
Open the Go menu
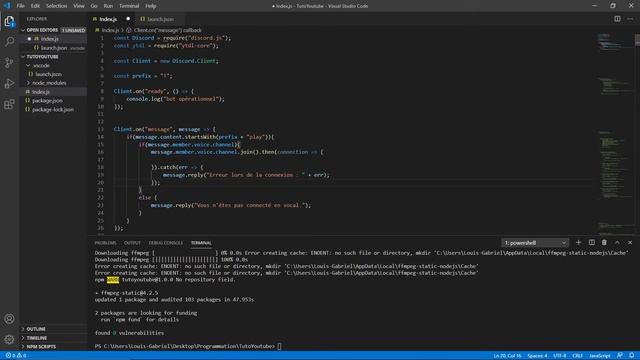(94, 6)
